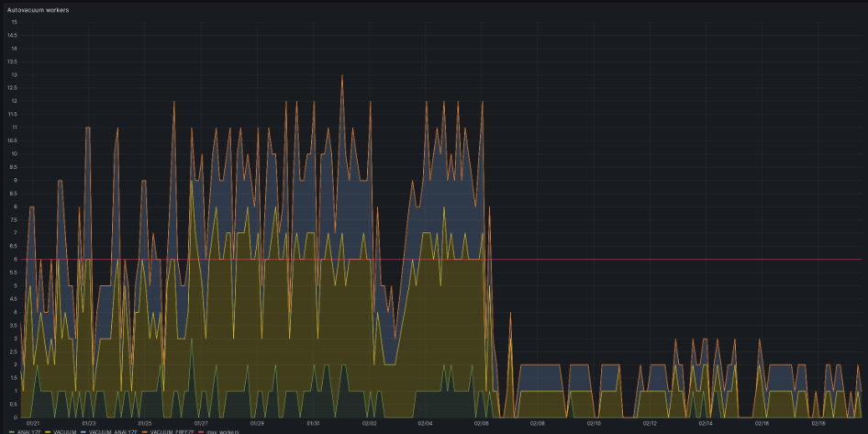This screenshot has width=868, height=434.
Task: Click the yellow VACUUM legend color swatch
Action: [48, 431]
